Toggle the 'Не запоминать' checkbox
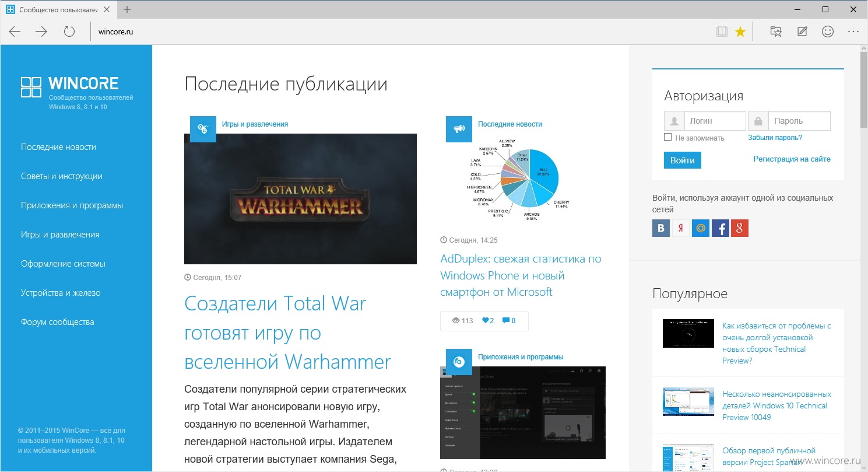This screenshot has height=472, width=868. click(x=668, y=137)
